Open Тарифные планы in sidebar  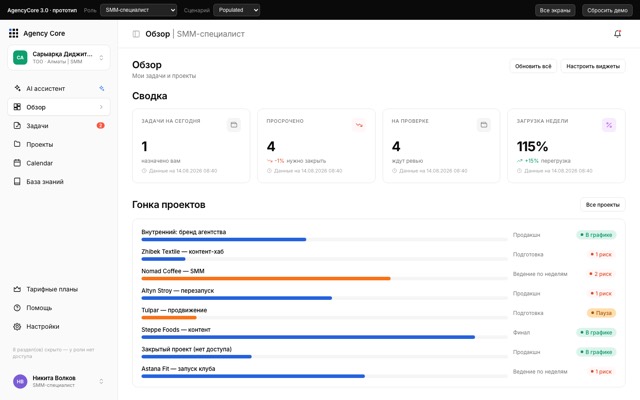(59, 289)
